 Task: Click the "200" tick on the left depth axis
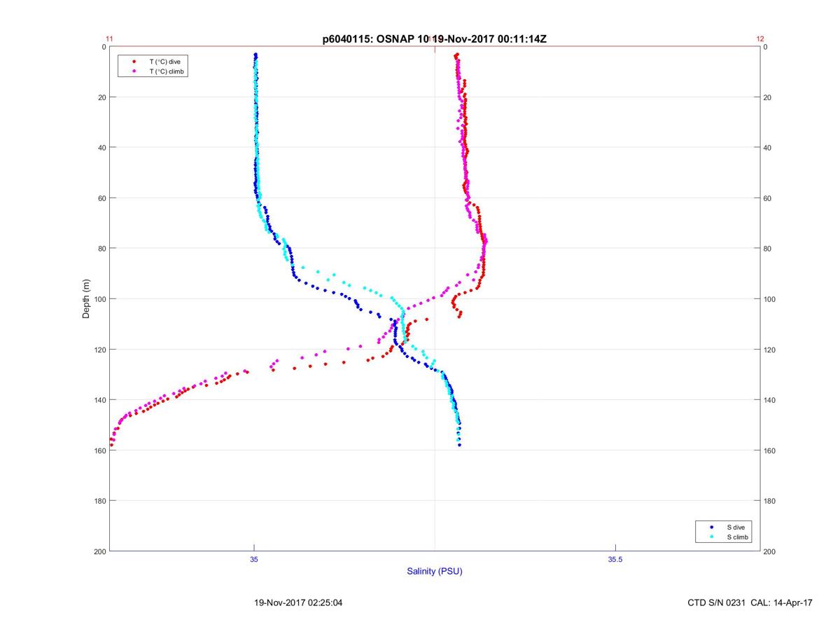coord(101,551)
